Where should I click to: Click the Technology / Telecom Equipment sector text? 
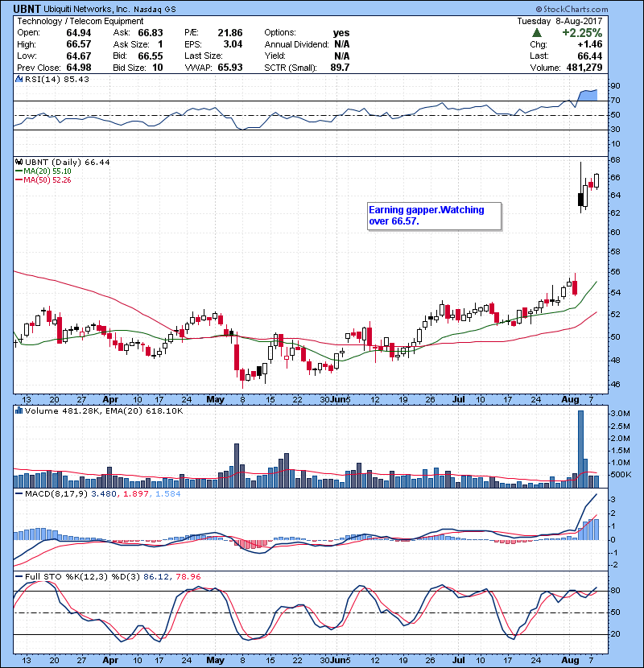click(80, 21)
